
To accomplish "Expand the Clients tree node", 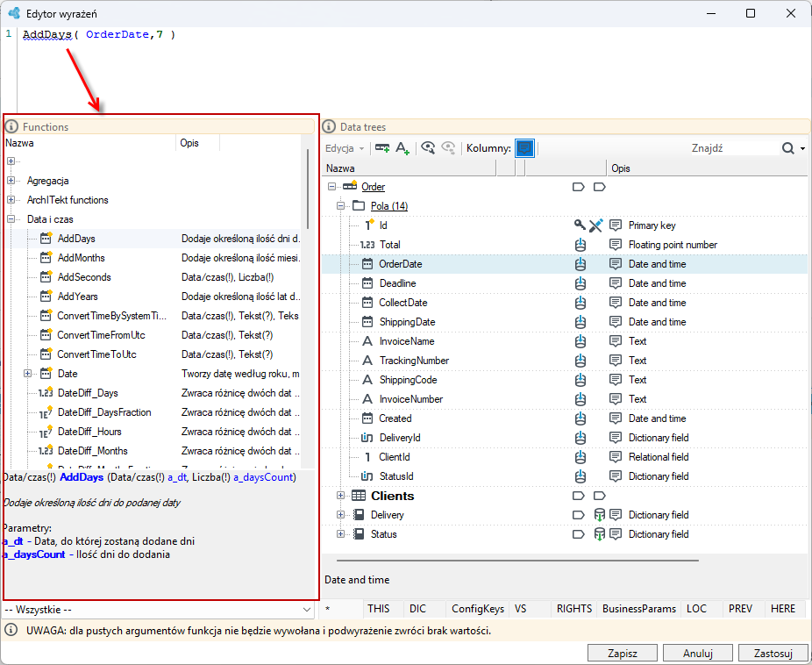I will pos(340,496).
